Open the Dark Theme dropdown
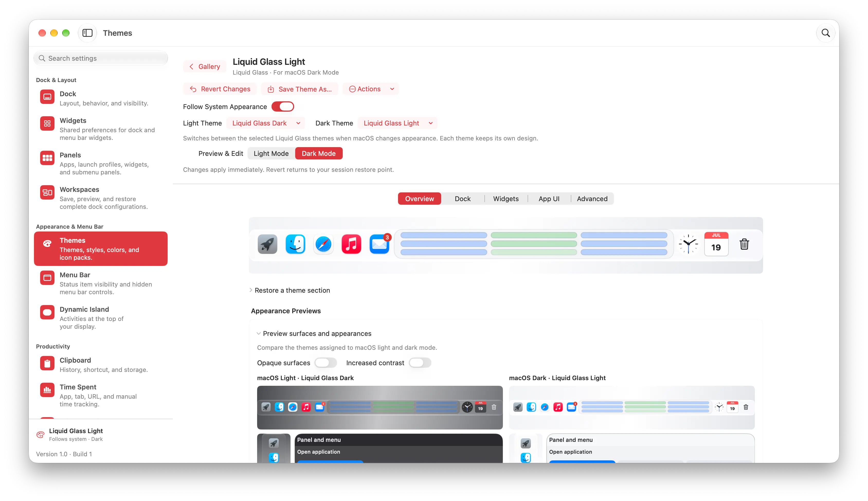Screen dimensions: 868x501 pyautogui.click(x=397, y=123)
